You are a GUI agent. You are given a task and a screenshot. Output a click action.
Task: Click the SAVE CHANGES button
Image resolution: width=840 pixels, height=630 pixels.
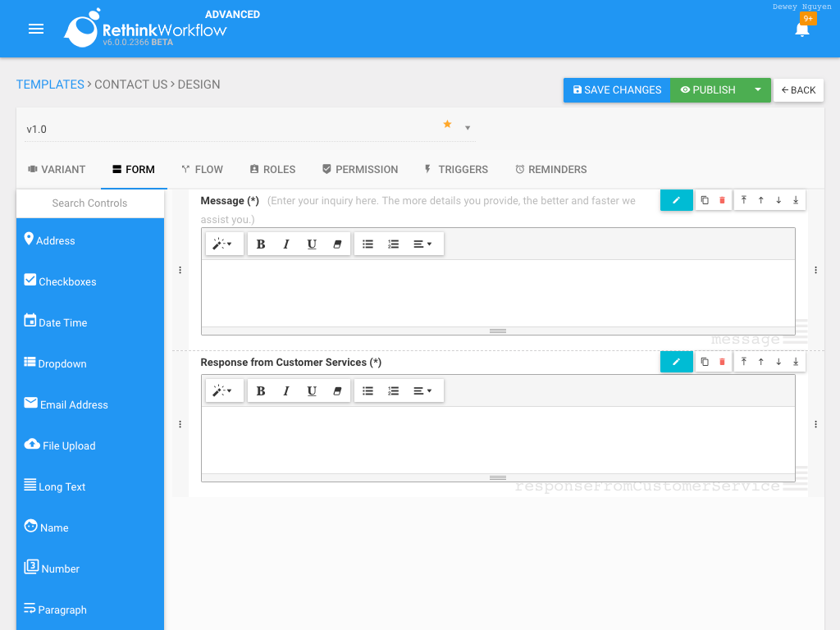[x=617, y=90]
